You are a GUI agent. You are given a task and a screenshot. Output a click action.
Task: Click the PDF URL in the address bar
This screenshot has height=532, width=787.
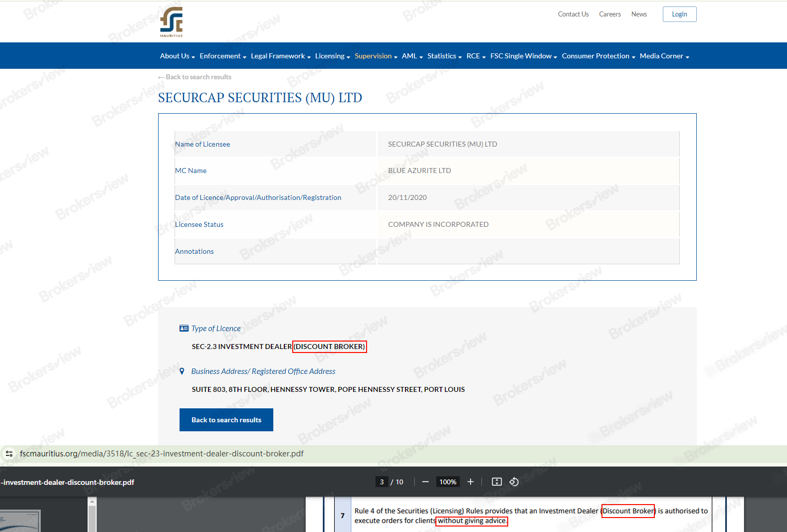pyautogui.click(x=162, y=454)
